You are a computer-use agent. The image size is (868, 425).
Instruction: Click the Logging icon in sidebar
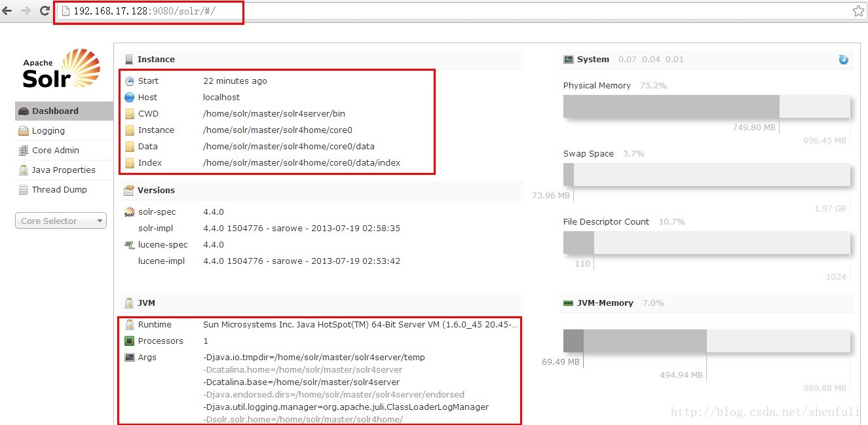(24, 131)
